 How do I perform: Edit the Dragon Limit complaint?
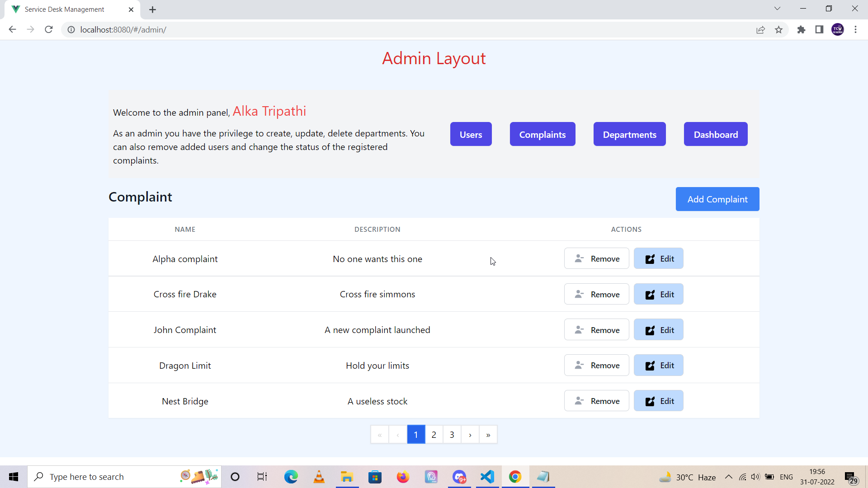click(658, 365)
